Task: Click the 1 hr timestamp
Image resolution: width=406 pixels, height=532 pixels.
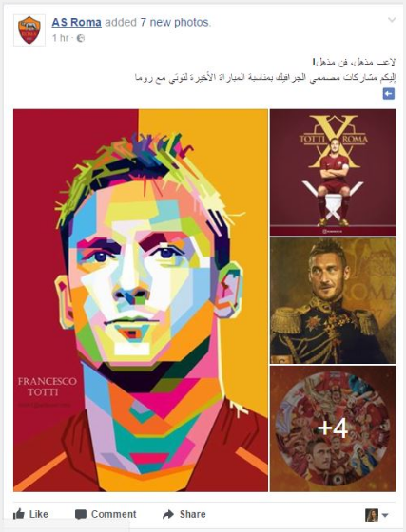Action: point(61,38)
